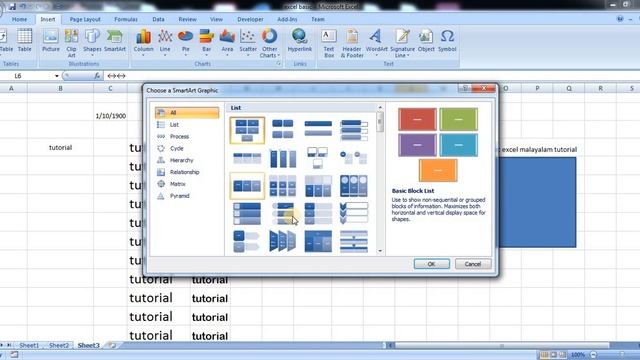Screen dimensions: 640x360
Task: Open the Add-Ins tab
Action: point(287,19)
